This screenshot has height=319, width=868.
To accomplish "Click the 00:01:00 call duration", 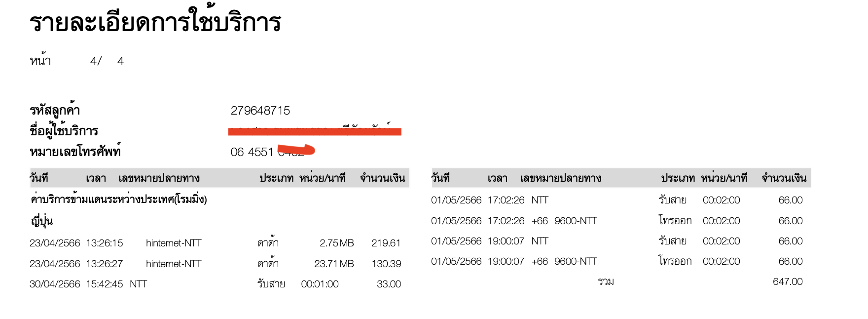I will pos(320,284).
